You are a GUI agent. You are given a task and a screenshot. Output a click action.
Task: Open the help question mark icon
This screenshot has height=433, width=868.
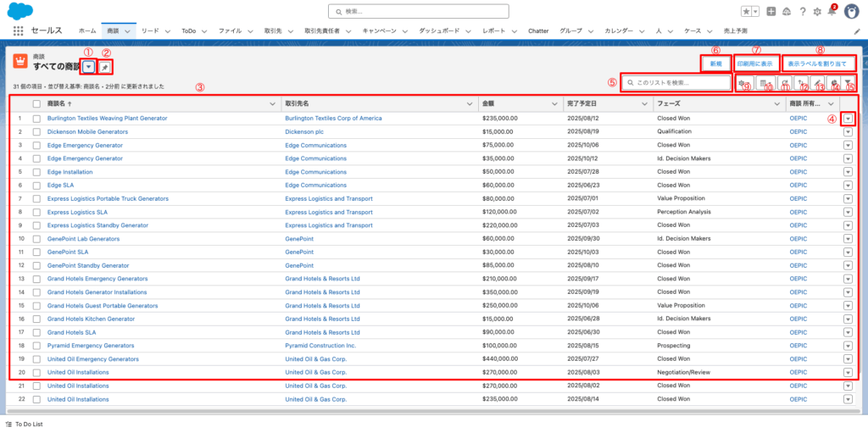[802, 12]
